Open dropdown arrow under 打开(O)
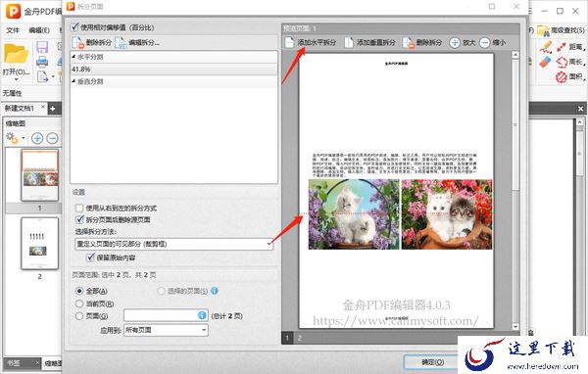The width and height of the screenshot is (588, 374). (16, 79)
